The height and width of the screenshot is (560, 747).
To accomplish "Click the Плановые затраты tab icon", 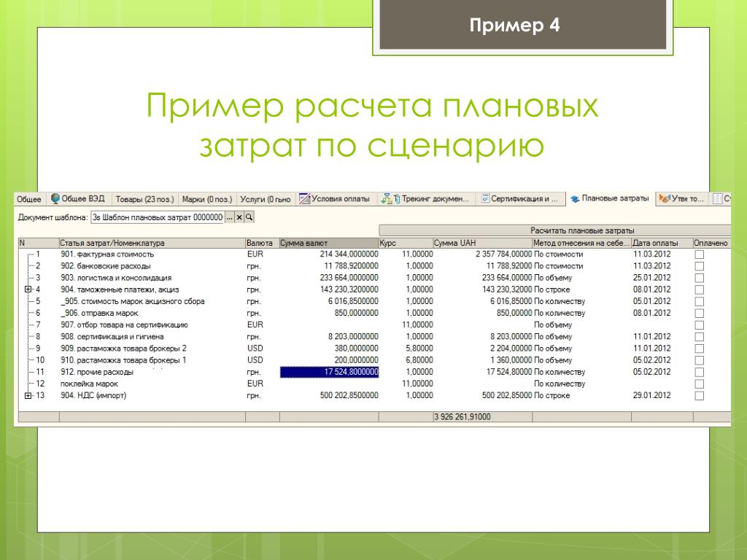I will pos(575,198).
